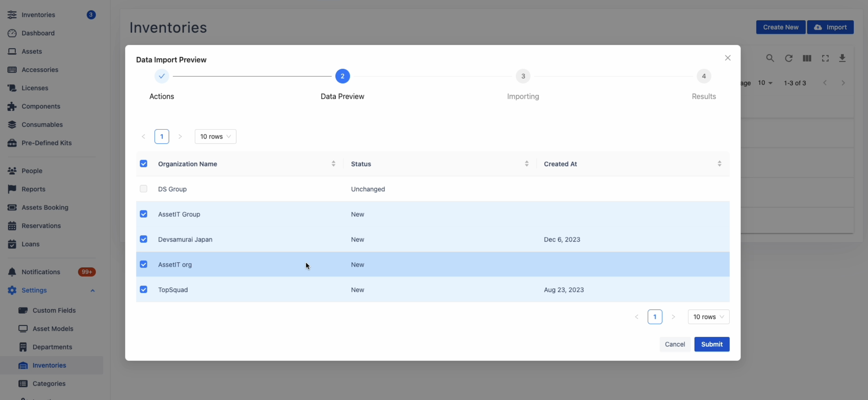Click the Actions step indicator
The height and width of the screenshot is (400, 868).
162,76
